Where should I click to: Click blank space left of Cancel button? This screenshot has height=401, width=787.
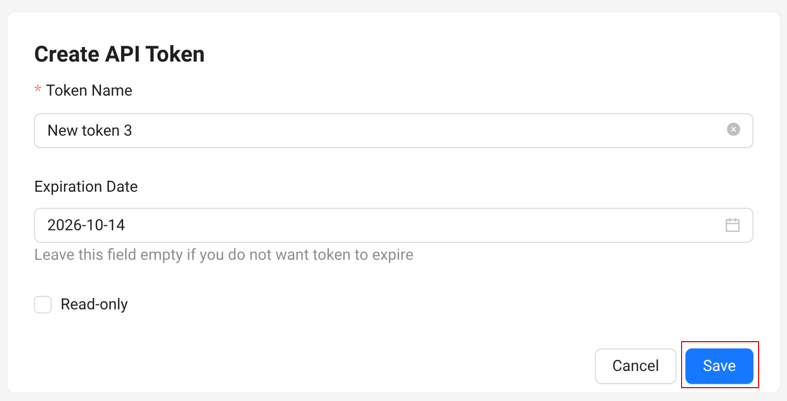pos(400,366)
